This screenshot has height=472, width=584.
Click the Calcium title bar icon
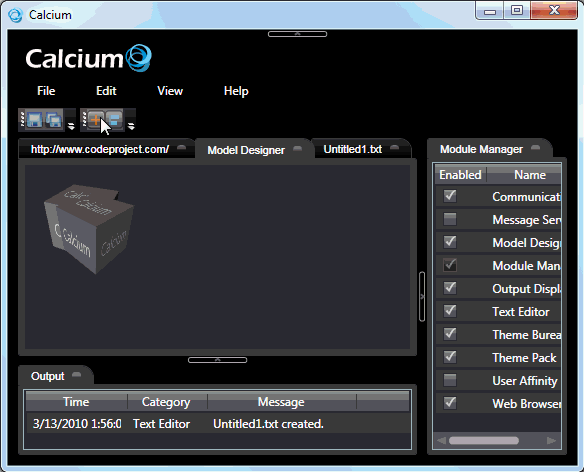tap(15, 15)
